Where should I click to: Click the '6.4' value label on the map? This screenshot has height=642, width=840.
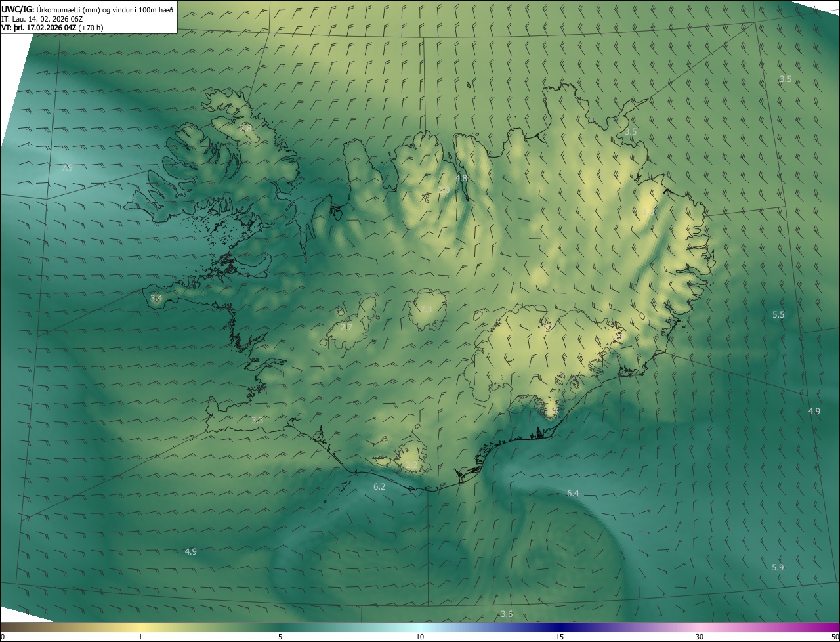[x=573, y=493]
